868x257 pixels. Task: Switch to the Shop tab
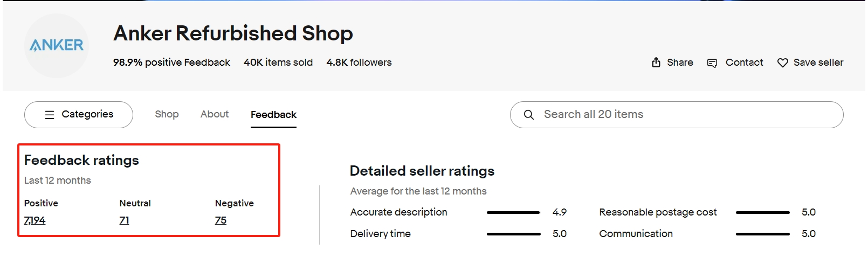167,114
